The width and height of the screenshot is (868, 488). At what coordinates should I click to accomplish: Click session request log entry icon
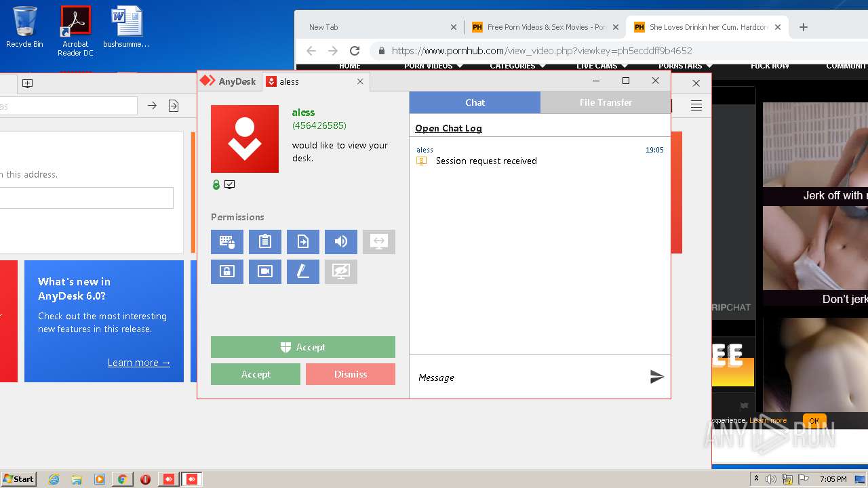(x=421, y=161)
